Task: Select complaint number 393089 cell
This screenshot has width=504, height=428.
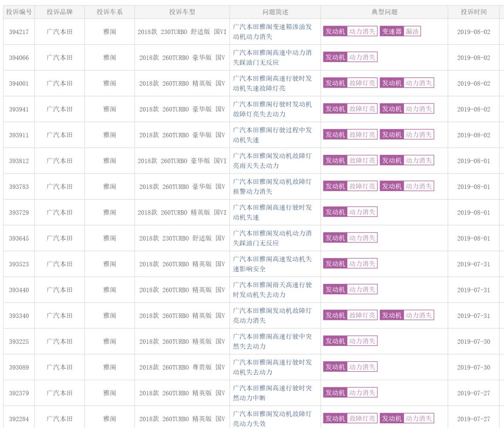Action: point(19,367)
